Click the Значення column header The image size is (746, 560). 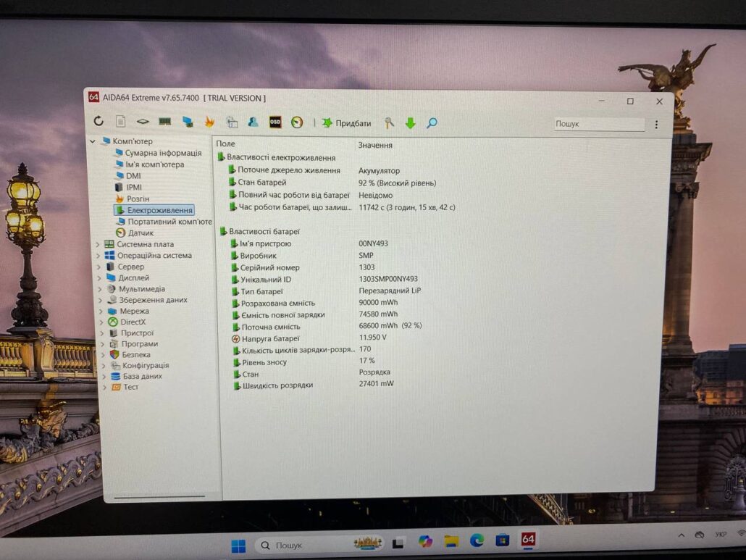[375, 145]
